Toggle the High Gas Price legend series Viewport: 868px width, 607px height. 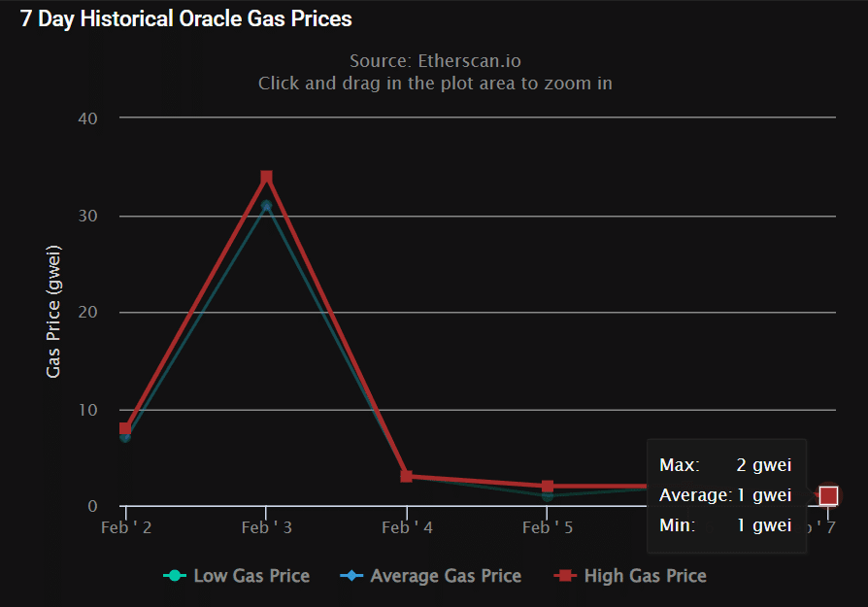pos(630,576)
